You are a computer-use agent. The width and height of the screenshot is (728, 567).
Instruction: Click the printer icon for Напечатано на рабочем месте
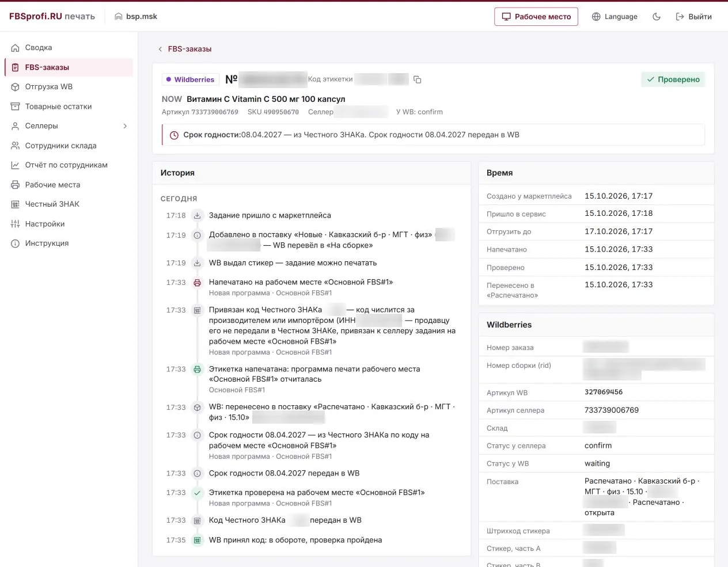pyautogui.click(x=197, y=283)
